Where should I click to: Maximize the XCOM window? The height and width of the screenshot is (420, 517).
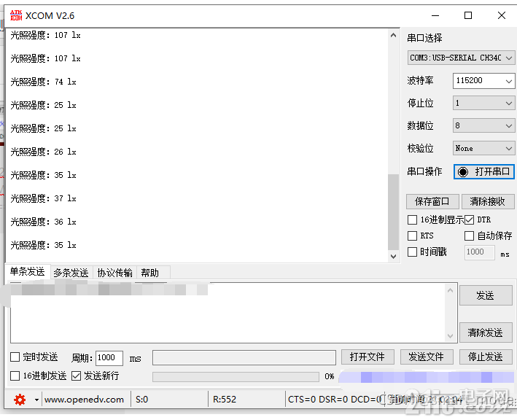click(468, 15)
